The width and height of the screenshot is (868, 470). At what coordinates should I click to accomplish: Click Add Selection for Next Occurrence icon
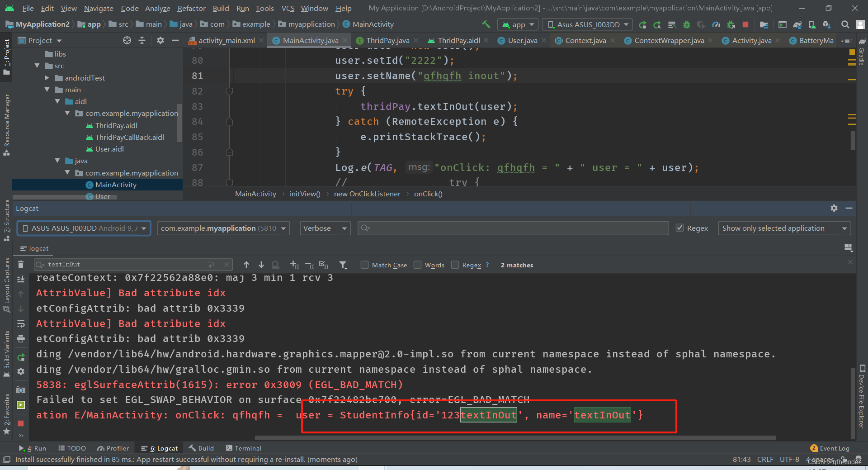[294, 265]
